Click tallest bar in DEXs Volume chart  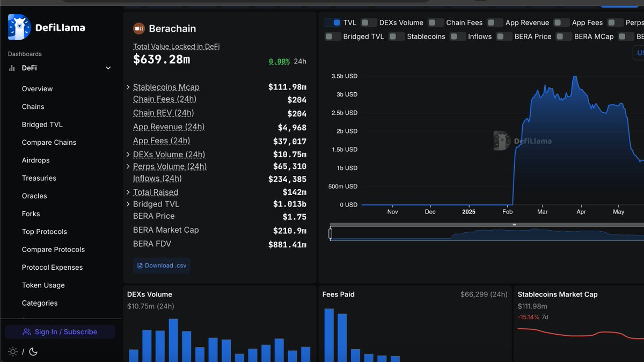point(173,341)
